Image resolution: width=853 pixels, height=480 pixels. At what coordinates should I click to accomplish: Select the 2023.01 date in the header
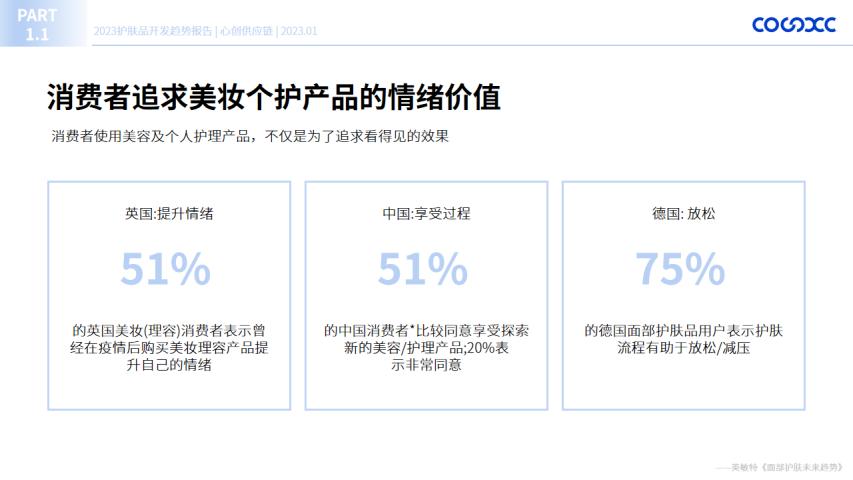[298, 31]
